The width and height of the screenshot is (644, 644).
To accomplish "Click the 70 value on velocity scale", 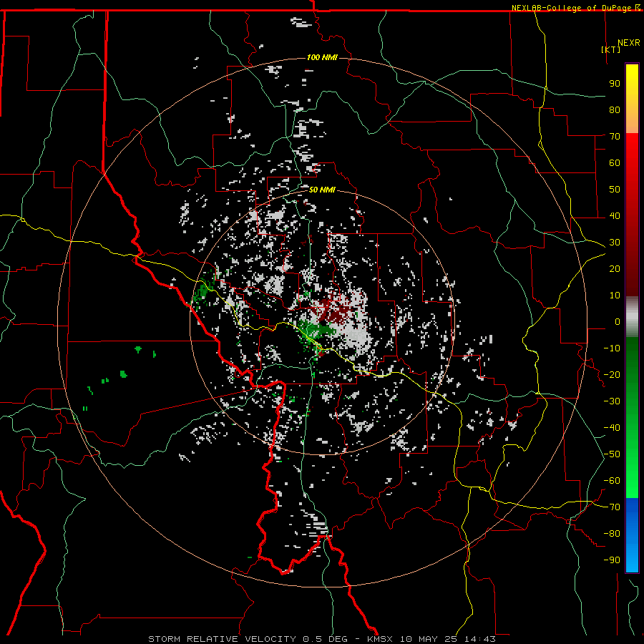I will click(x=615, y=137).
